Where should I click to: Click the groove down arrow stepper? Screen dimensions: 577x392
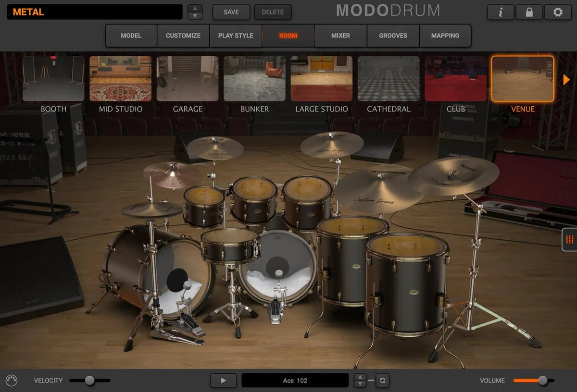coord(360,383)
